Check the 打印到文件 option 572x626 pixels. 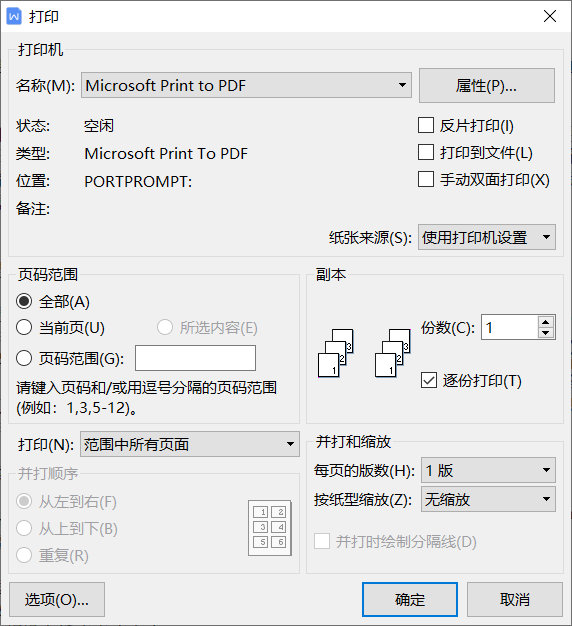click(426, 152)
